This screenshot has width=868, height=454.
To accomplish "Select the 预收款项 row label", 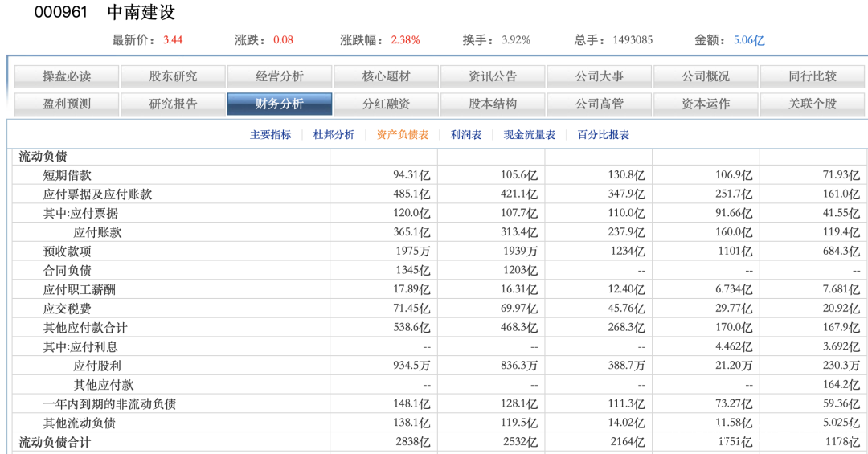I will [67, 252].
